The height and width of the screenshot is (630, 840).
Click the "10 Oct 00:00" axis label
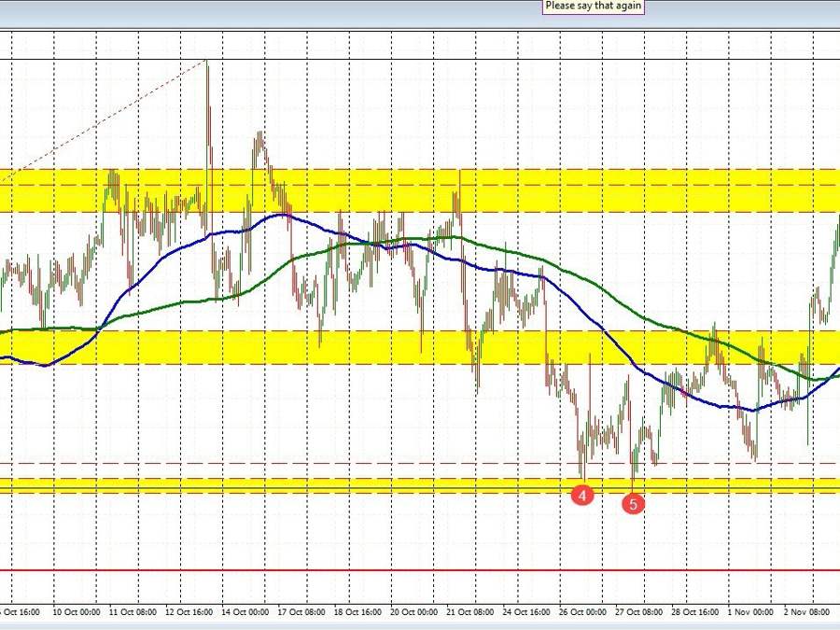click(x=75, y=613)
